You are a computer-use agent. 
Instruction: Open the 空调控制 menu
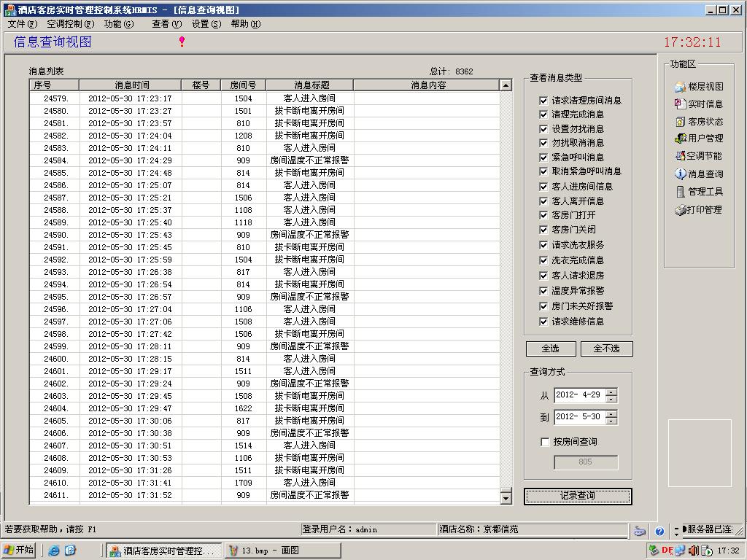click(x=66, y=24)
